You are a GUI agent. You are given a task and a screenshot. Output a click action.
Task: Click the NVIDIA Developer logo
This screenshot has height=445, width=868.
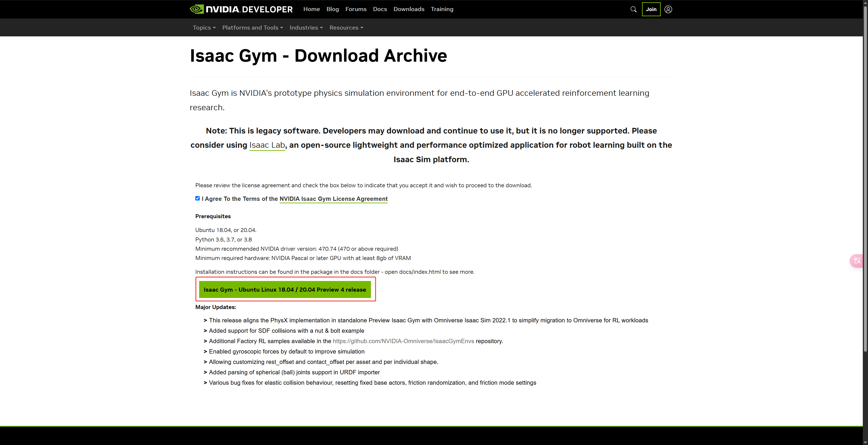[241, 9]
